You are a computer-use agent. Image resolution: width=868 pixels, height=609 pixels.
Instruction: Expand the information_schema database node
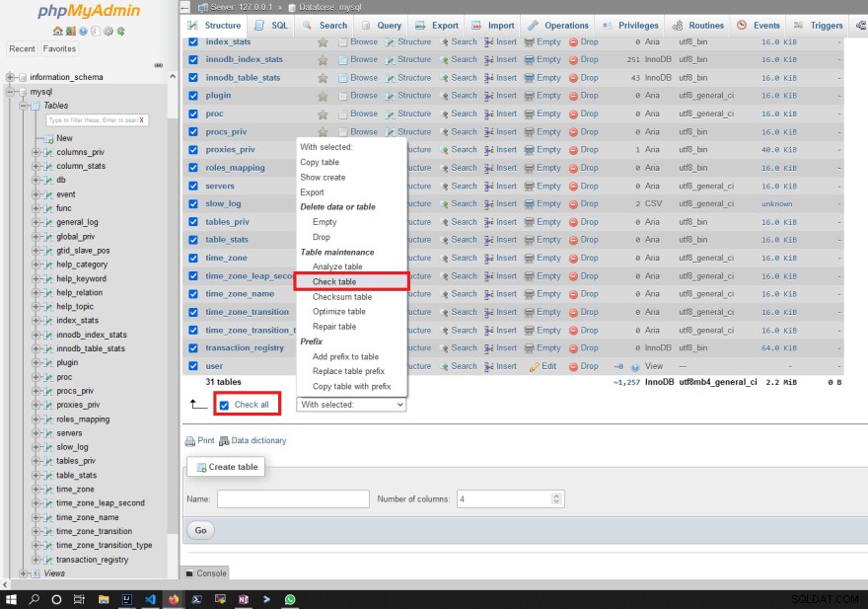tap(10, 77)
